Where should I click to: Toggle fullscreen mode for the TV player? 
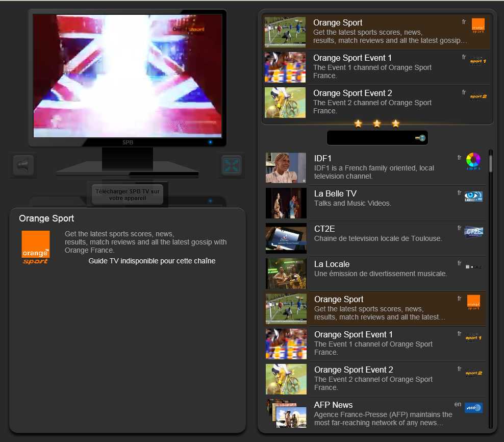click(232, 165)
